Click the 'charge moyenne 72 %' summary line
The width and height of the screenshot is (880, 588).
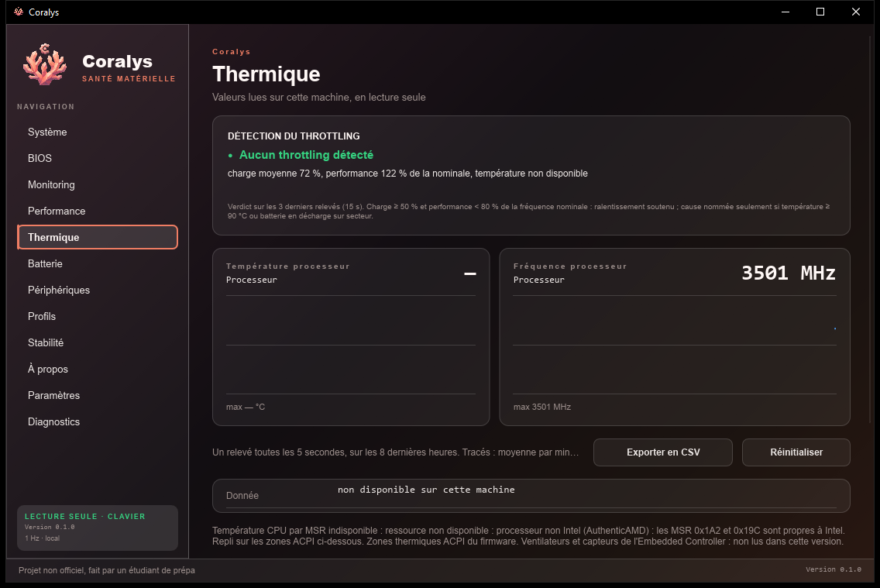[407, 174]
